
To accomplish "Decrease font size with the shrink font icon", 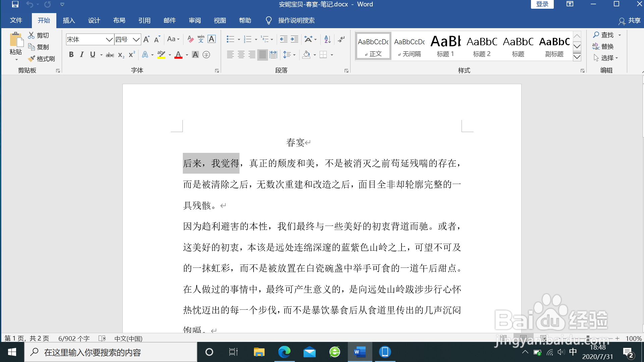I will [157, 39].
